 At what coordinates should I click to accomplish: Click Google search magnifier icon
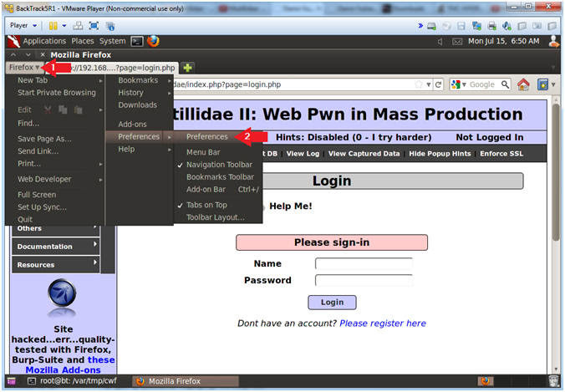pyautogui.click(x=505, y=84)
